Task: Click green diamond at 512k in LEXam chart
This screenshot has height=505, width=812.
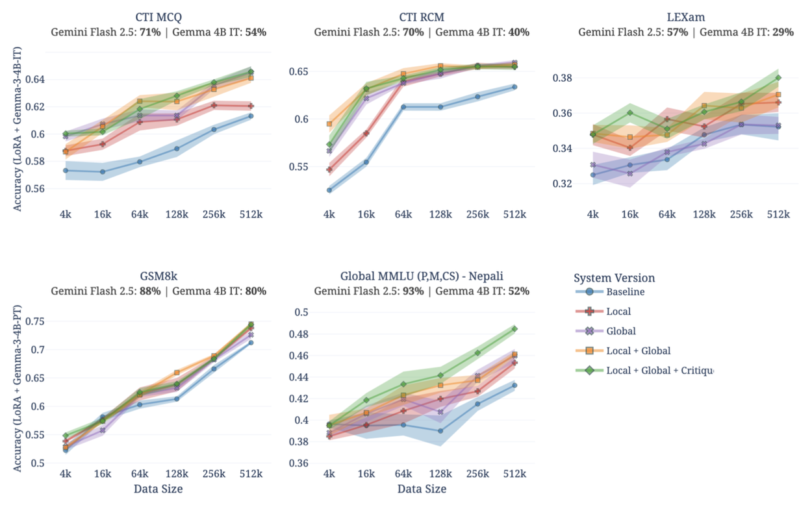Action: tap(778, 78)
